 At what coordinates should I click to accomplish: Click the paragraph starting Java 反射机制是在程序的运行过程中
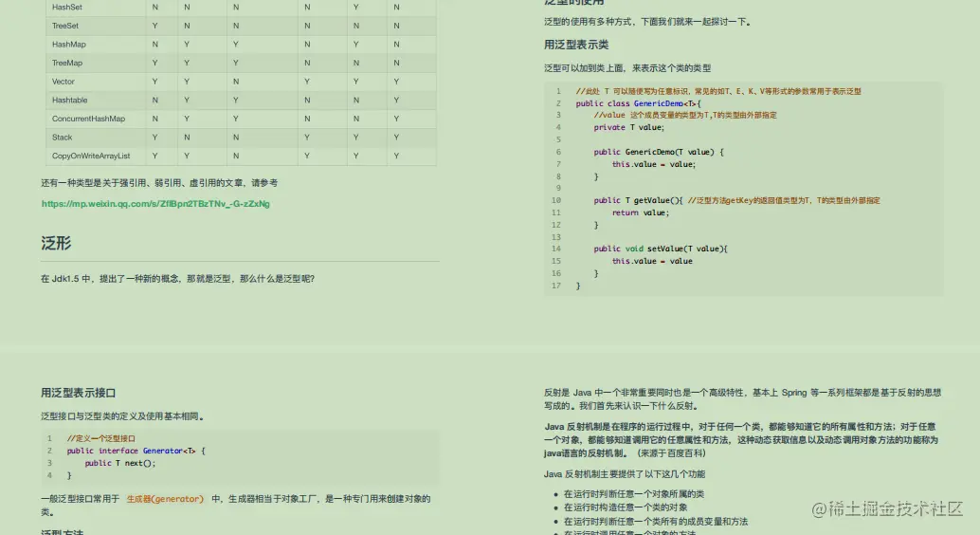[741, 440]
